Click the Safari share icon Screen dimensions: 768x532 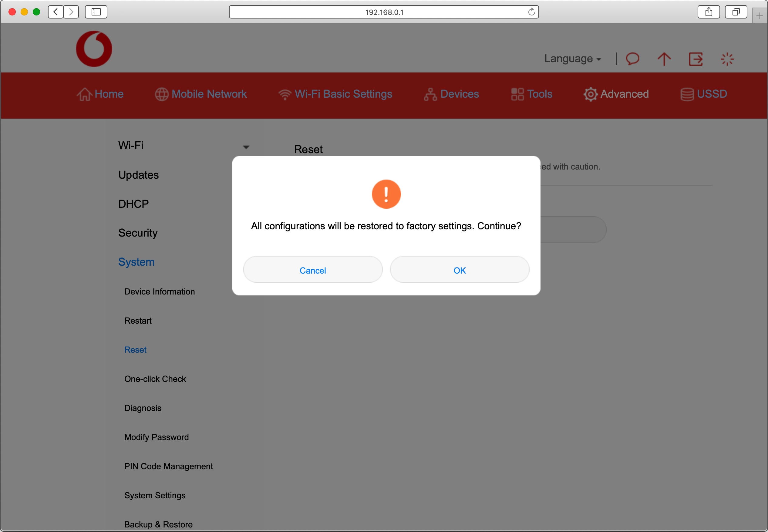click(x=709, y=12)
